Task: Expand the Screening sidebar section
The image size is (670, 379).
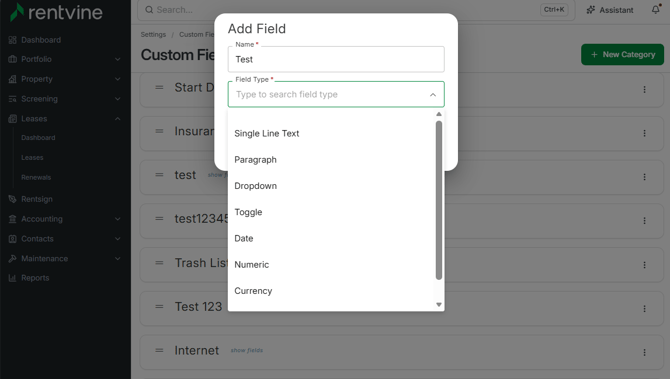Action: coord(118,99)
